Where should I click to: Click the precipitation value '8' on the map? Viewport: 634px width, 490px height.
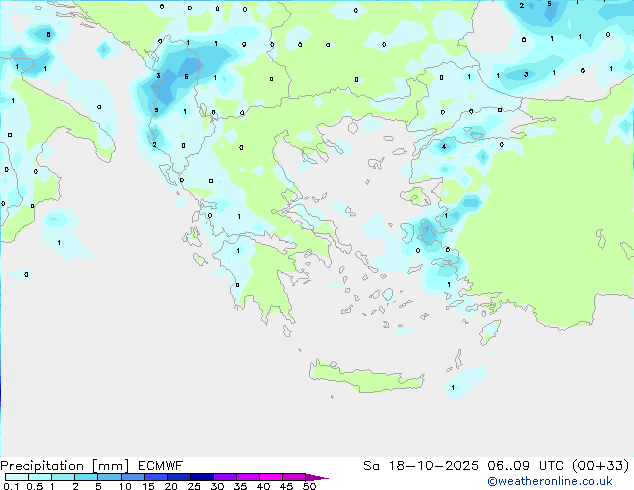click(49, 34)
